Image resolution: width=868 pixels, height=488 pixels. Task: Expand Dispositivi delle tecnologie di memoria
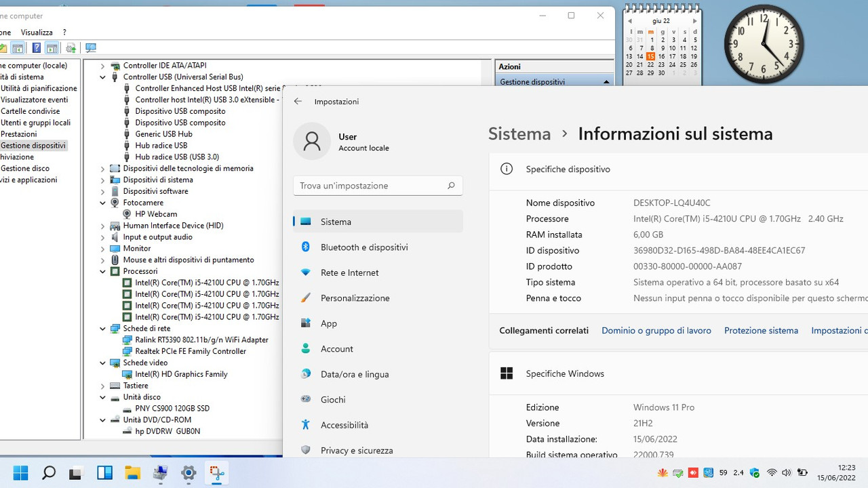[103, 169]
